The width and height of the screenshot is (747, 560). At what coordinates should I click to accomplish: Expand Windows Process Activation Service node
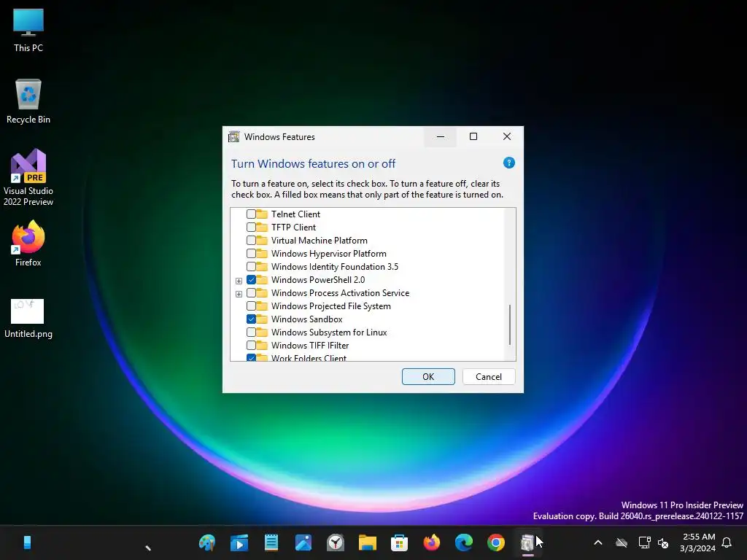point(239,294)
